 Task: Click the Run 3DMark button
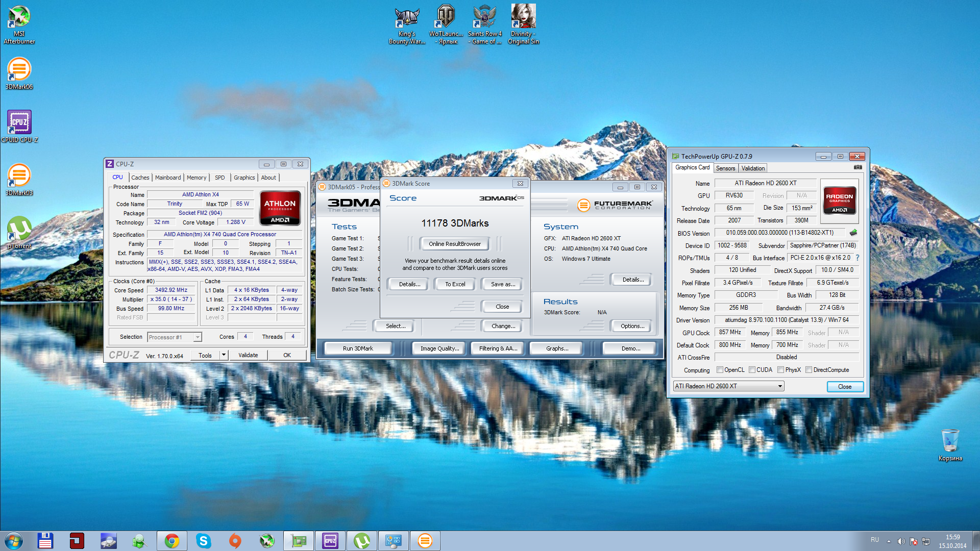coord(358,348)
